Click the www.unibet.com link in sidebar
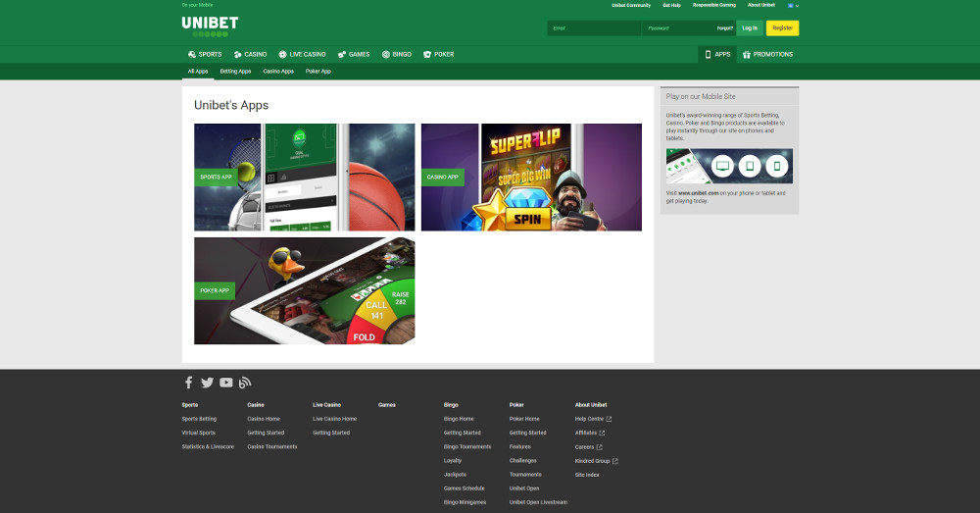The height and width of the screenshot is (513, 980). (x=698, y=193)
